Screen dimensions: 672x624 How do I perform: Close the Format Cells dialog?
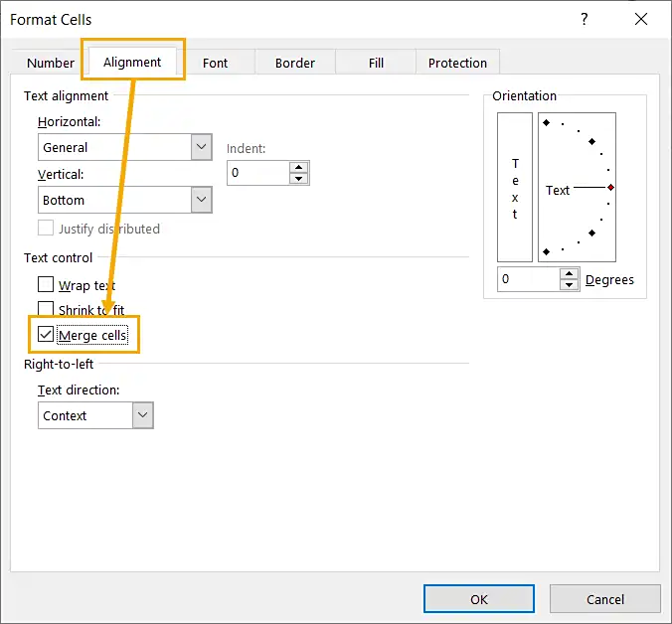(643, 19)
